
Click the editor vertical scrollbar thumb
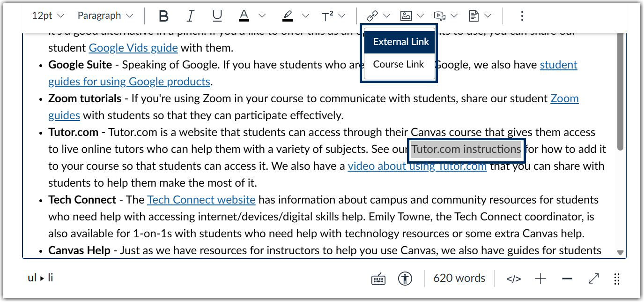coord(621,92)
